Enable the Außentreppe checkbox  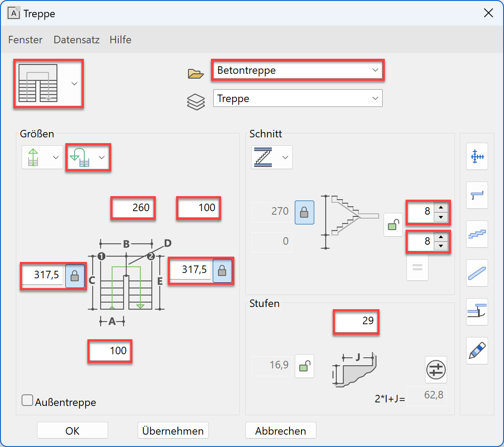pos(28,401)
